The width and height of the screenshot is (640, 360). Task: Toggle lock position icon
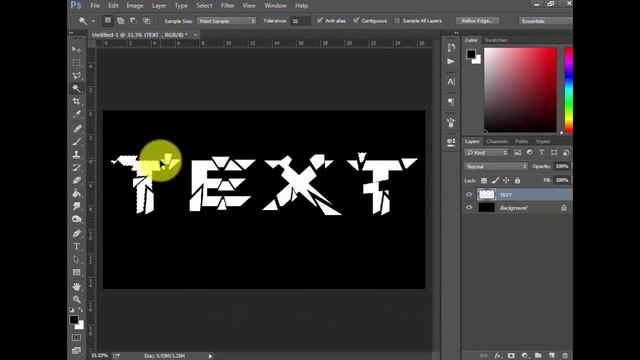click(x=506, y=180)
